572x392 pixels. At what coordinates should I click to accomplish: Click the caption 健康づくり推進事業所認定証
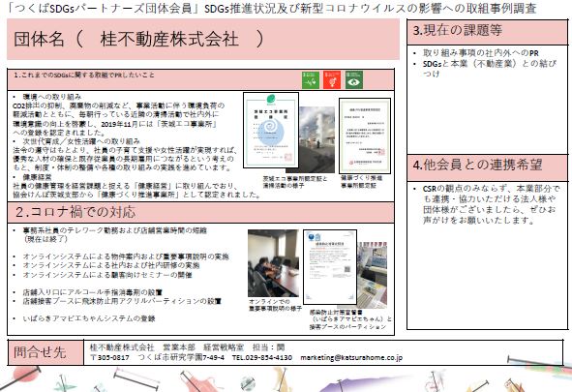[361, 182]
